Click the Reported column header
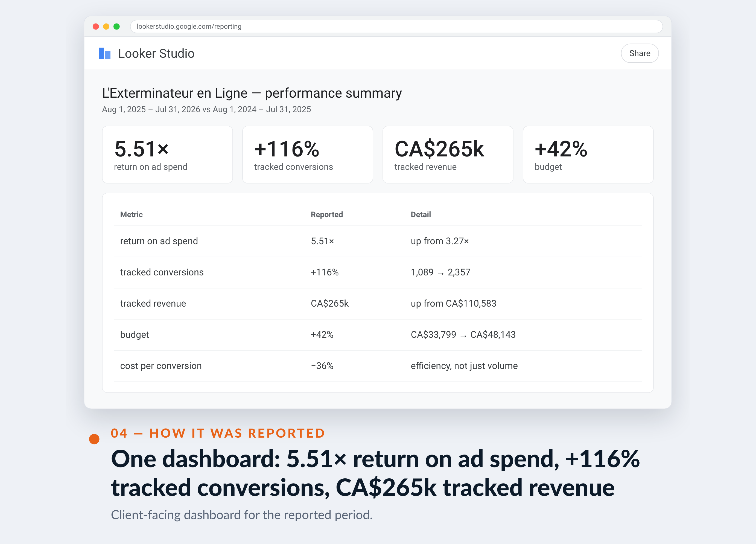 point(327,214)
